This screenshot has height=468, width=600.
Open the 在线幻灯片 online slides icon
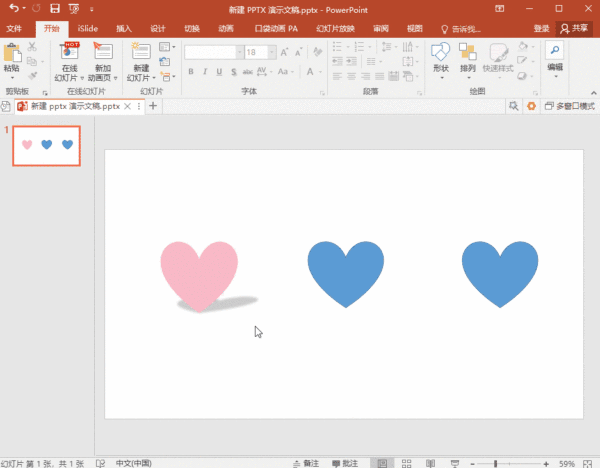[x=69, y=52]
